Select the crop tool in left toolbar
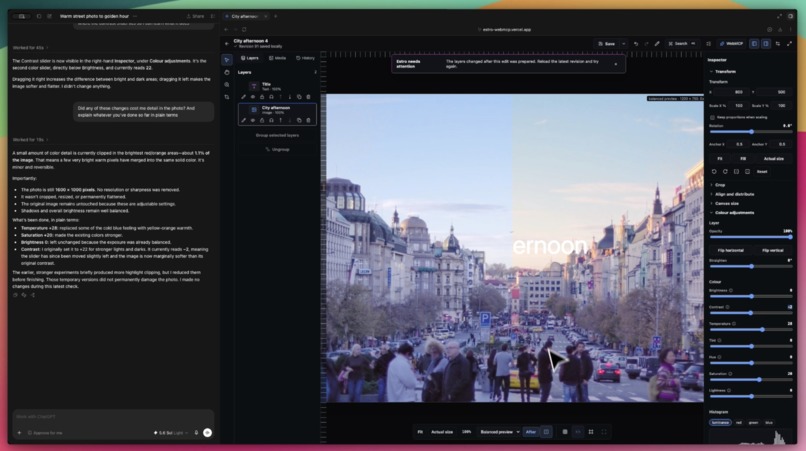This screenshot has height=451, width=806. pos(227,97)
